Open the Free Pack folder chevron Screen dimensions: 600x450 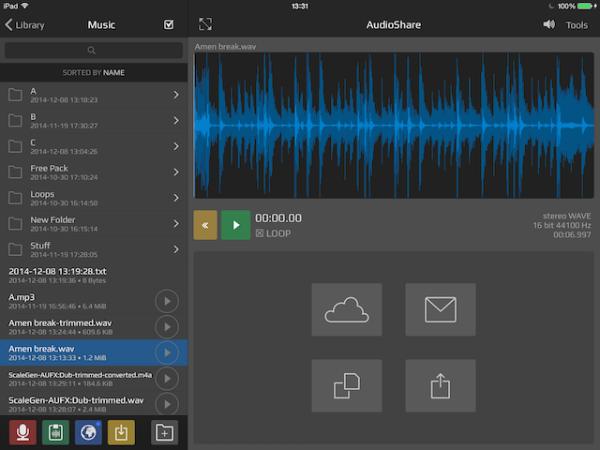(176, 172)
